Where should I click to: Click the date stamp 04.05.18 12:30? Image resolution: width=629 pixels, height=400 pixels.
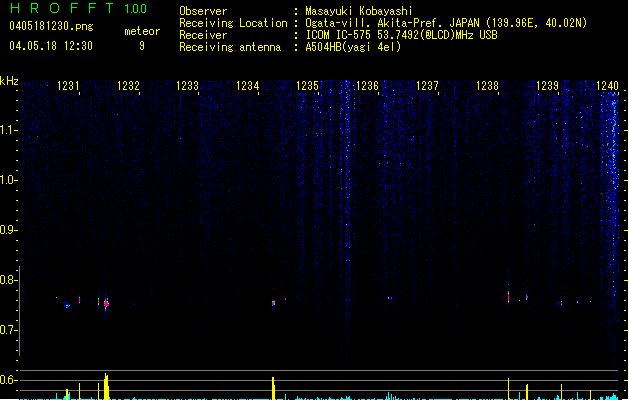[x=51, y=46]
